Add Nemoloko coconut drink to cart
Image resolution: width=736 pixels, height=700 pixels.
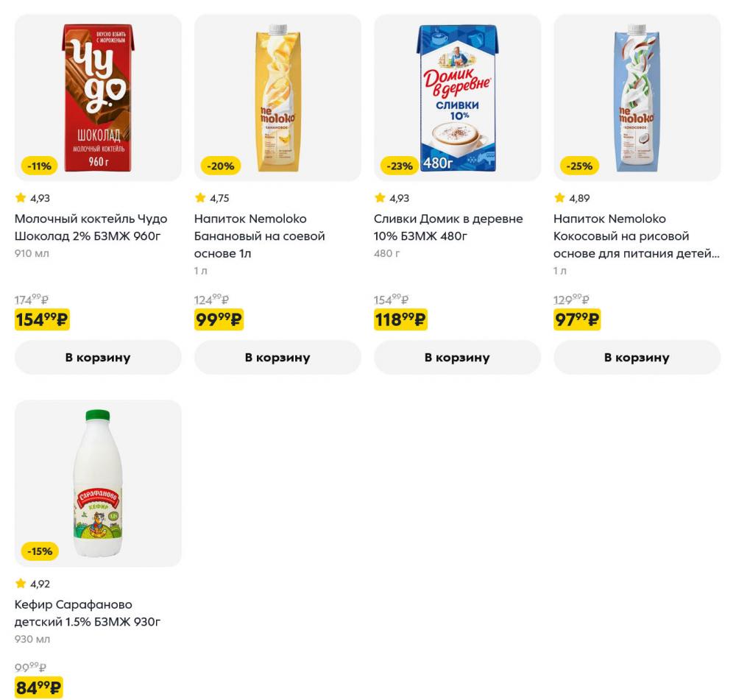click(637, 358)
